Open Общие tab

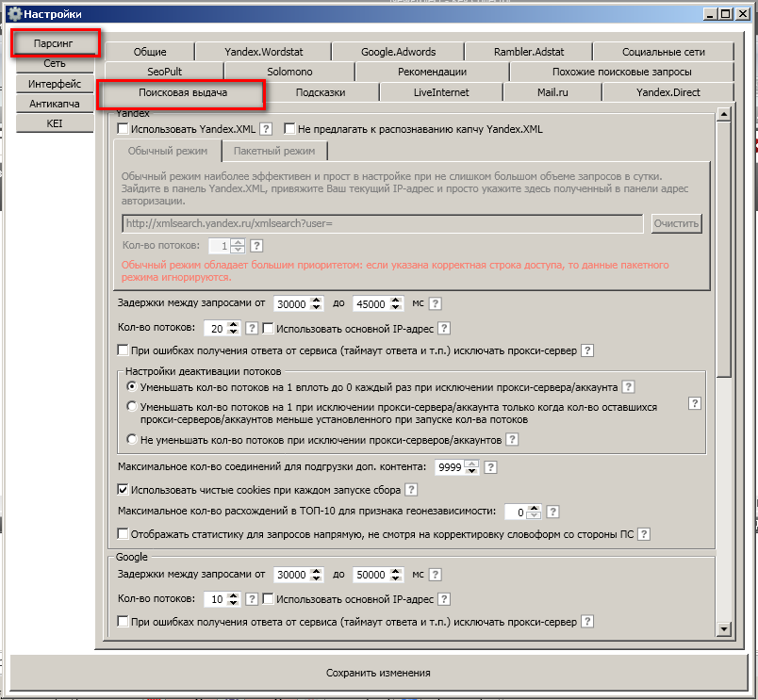150,52
